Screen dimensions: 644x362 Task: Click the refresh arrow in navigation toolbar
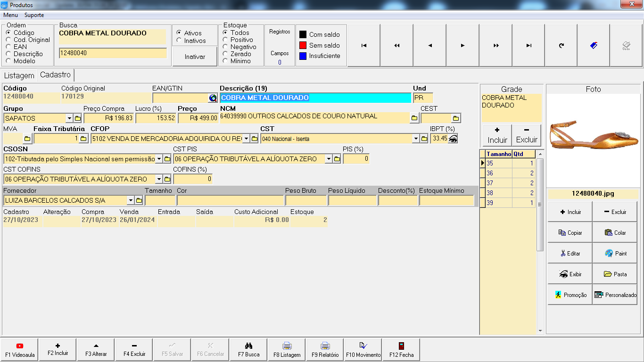point(561,46)
